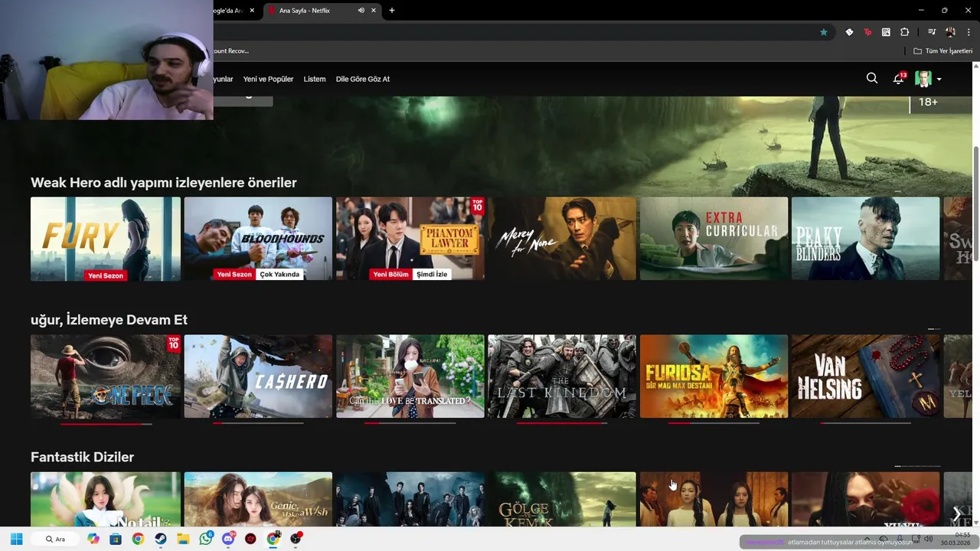This screenshot has height=551, width=980.
Task: Open Copilot from taskbar
Action: coord(93,539)
